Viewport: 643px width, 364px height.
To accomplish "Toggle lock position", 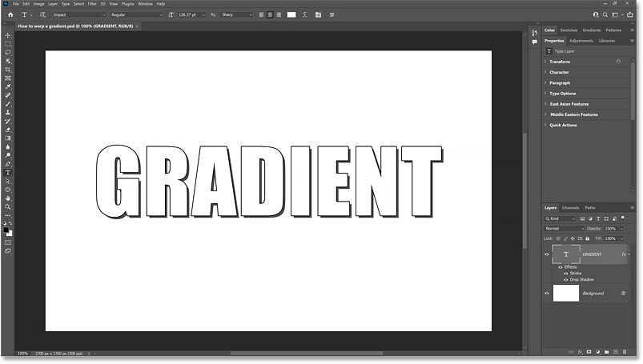I will (x=573, y=238).
